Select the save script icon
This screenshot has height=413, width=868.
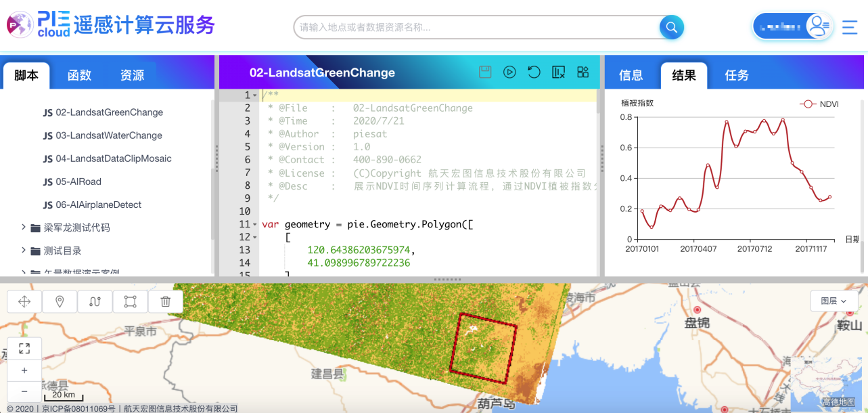[x=485, y=72]
